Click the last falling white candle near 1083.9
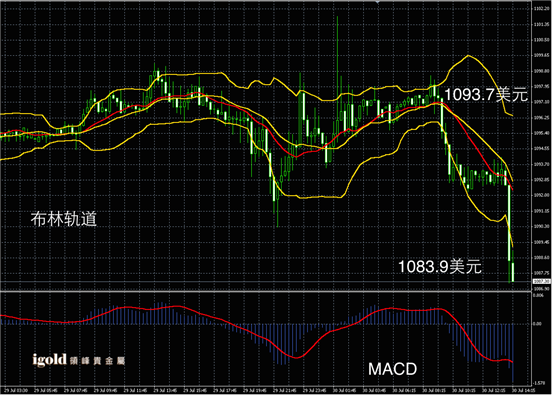Image resolution: width=552 pixels, height=395 pixels. tap(513, 272)
